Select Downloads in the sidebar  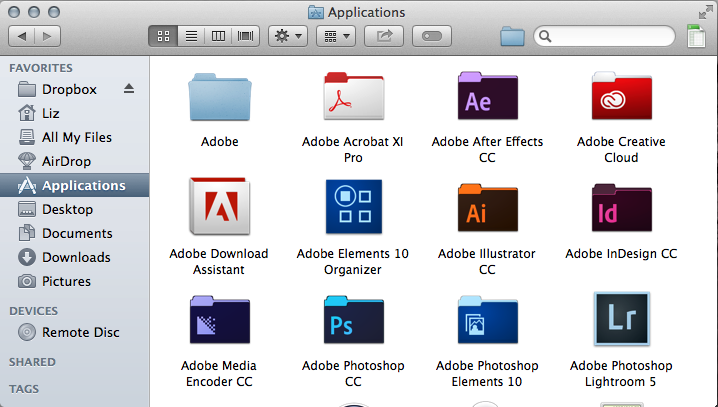point(74,257)
